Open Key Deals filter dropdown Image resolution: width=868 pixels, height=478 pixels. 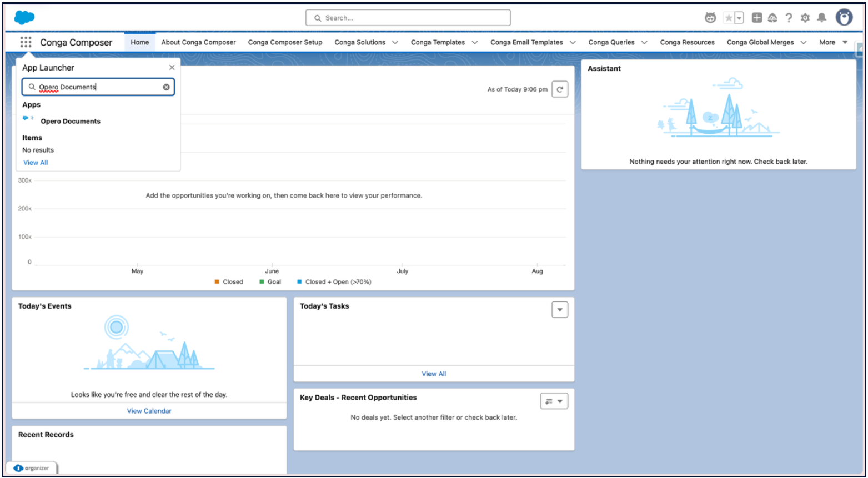[x=554, y=401]
